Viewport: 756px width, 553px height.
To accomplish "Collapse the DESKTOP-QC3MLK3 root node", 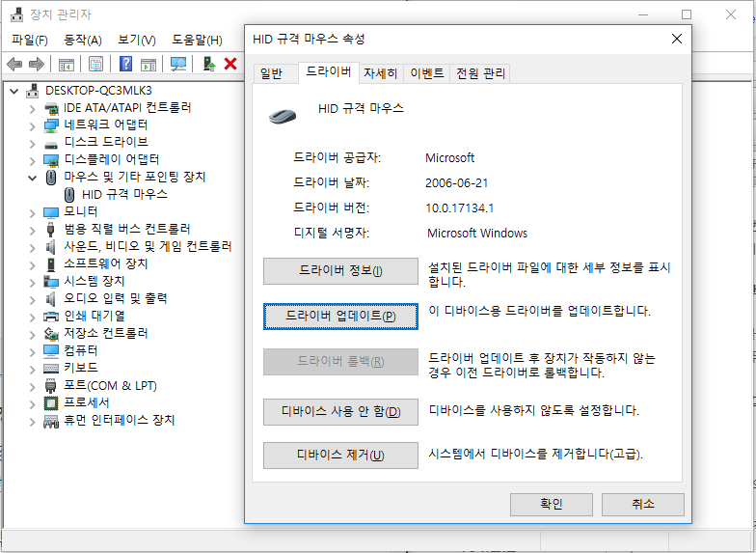I will tap(14, 91).
